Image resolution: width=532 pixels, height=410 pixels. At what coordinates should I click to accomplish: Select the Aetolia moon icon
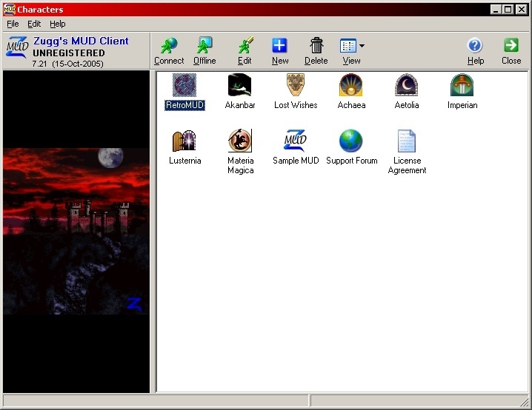[407, 85]
